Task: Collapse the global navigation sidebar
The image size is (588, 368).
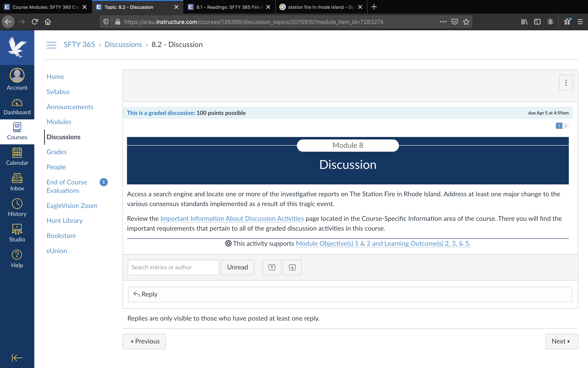Action: tap(17, 358)
